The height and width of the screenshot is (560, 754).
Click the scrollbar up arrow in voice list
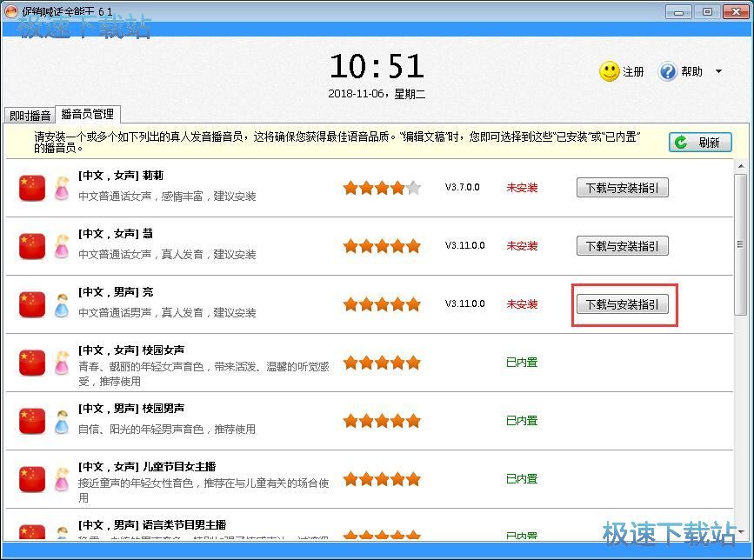(x=740, y=166)
